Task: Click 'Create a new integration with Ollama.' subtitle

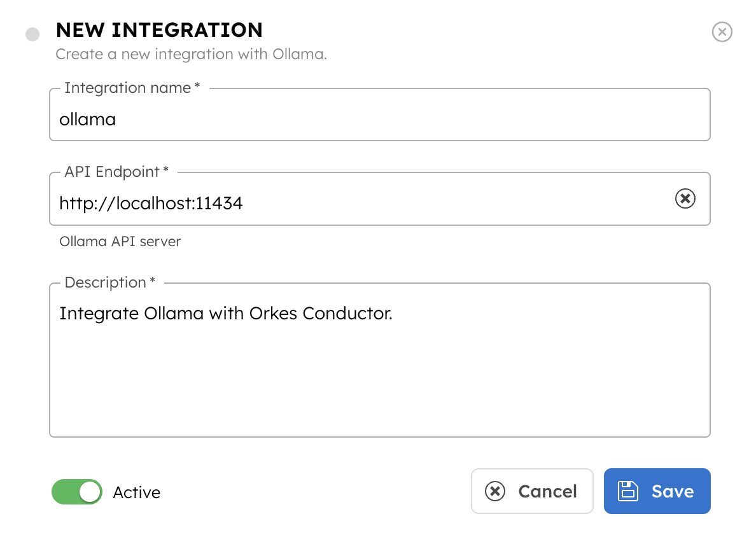Action: point(191,54)
